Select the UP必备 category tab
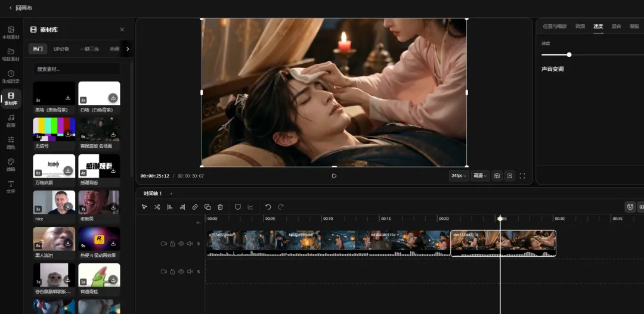The height and width of the screenshot is (314, 644). tap(61, 49)
